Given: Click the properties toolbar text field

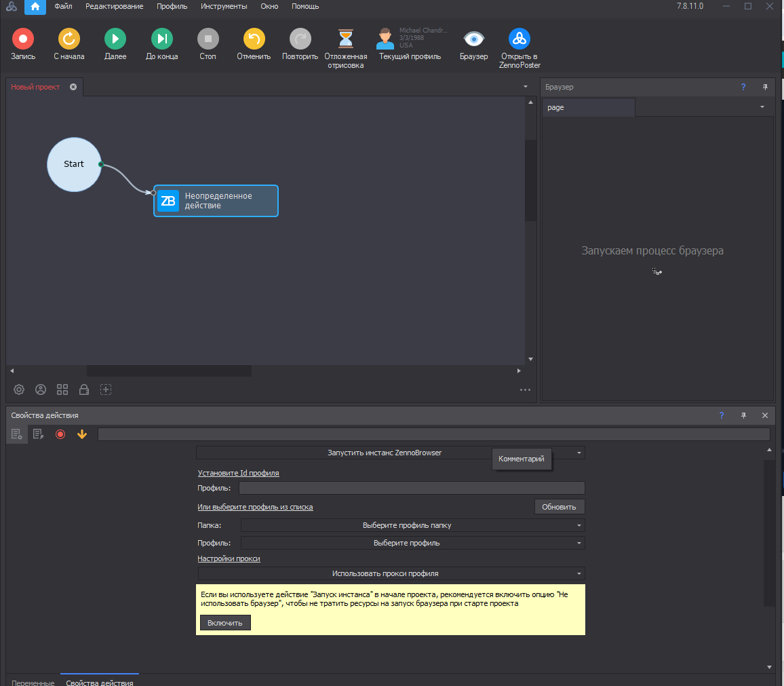Looking at the screenshot, I should (x=433, y=434).
